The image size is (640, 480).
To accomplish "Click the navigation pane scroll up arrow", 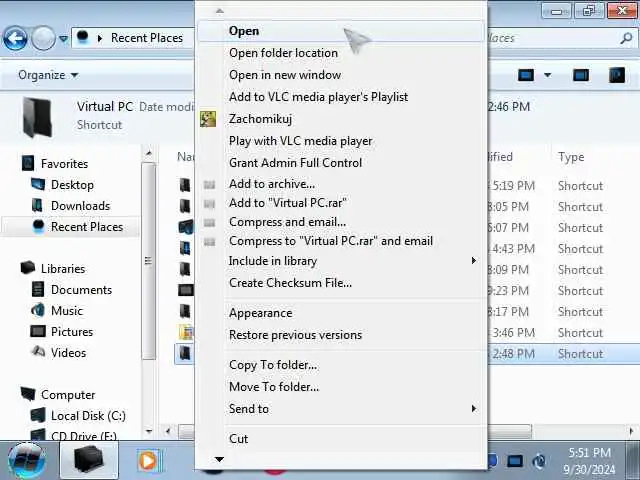I will coord(149,153).
